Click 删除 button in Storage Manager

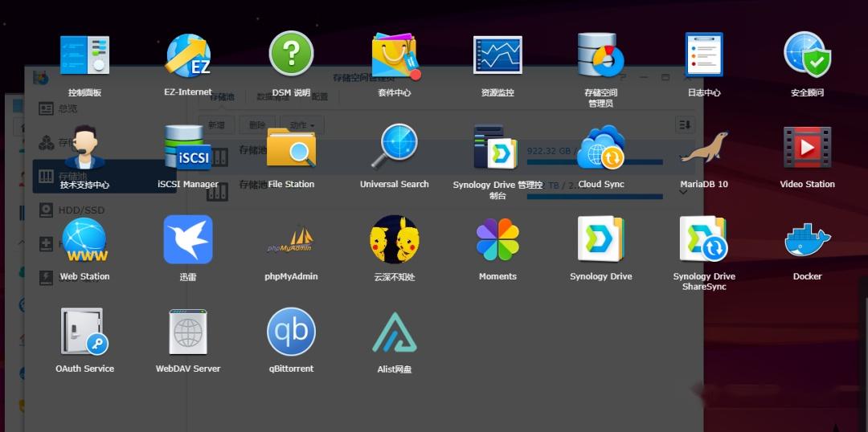pyautogui.click(x=257, y=125)
